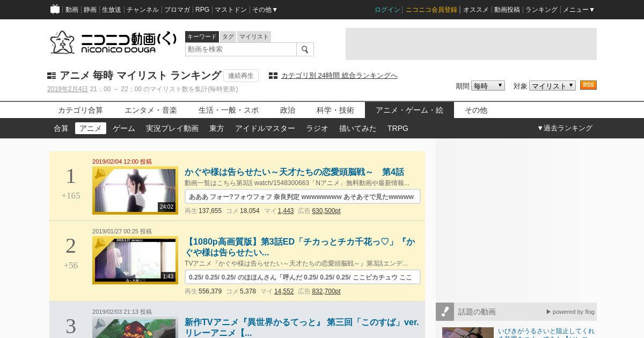
Task: Select the アニメ subcategory
Action: click(x=91, y=128)
